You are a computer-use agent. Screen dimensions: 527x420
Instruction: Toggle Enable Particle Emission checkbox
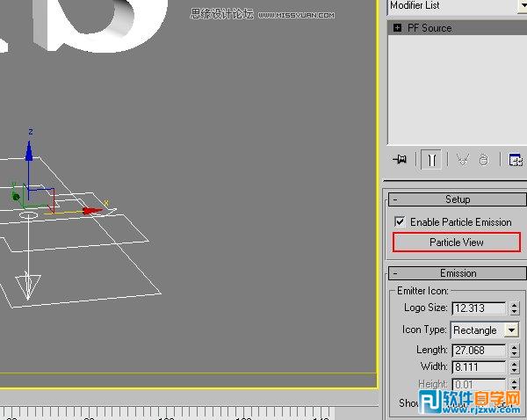tap(400, 222)
